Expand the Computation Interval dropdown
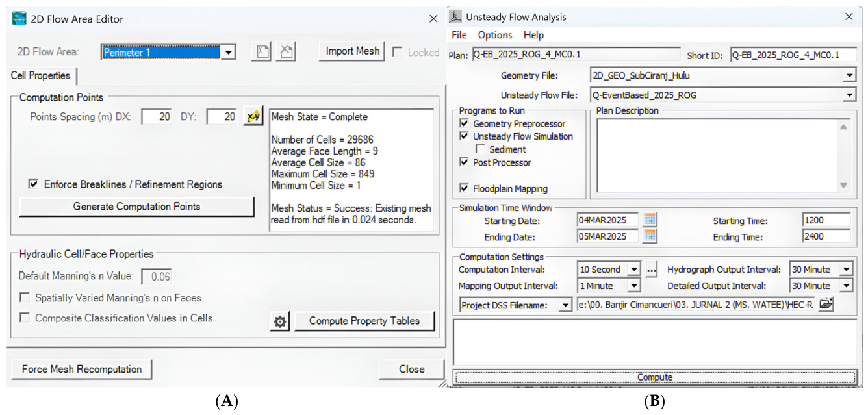 pos(634,270)
